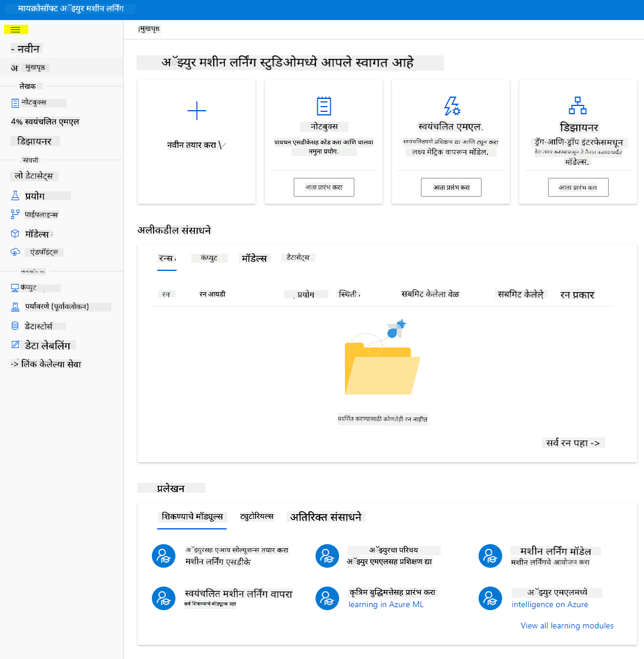The width and height of the screenshot is (644, 659).
Task: Open अॅझ्युर एमएलसह प्रशिक्षण द्या module text
Action: [x=390, y=561]
